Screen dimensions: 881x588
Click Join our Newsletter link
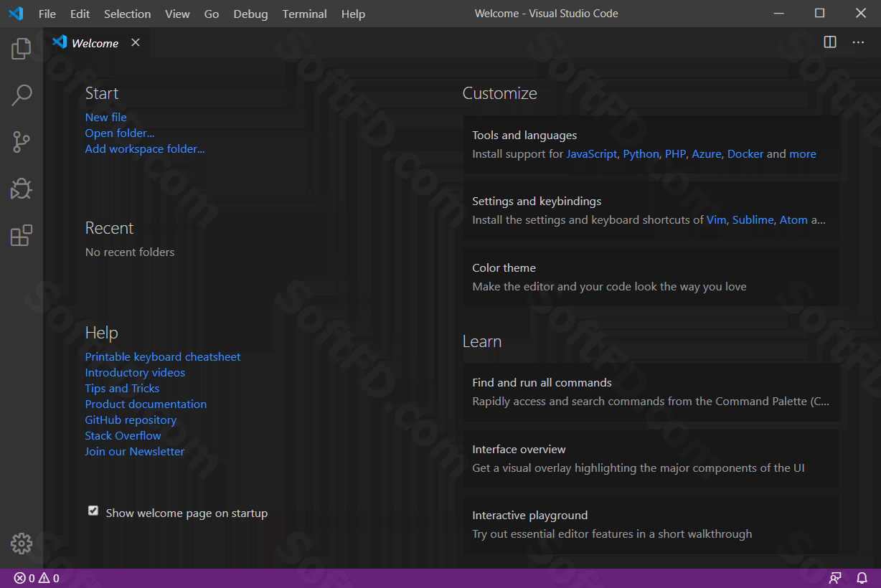coord(135,452)
